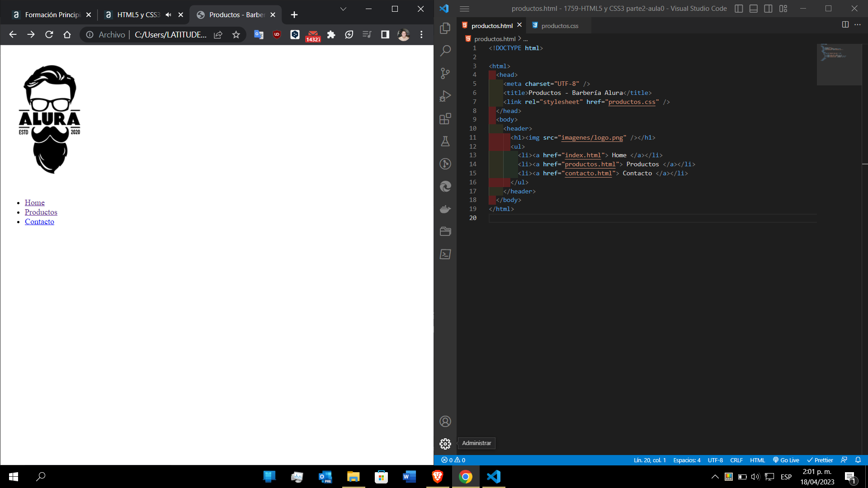Open the Chrome extensions puzzle menu
Image resolution: width=868 pixels, height=488 pixels.
[x=331, y=35]
